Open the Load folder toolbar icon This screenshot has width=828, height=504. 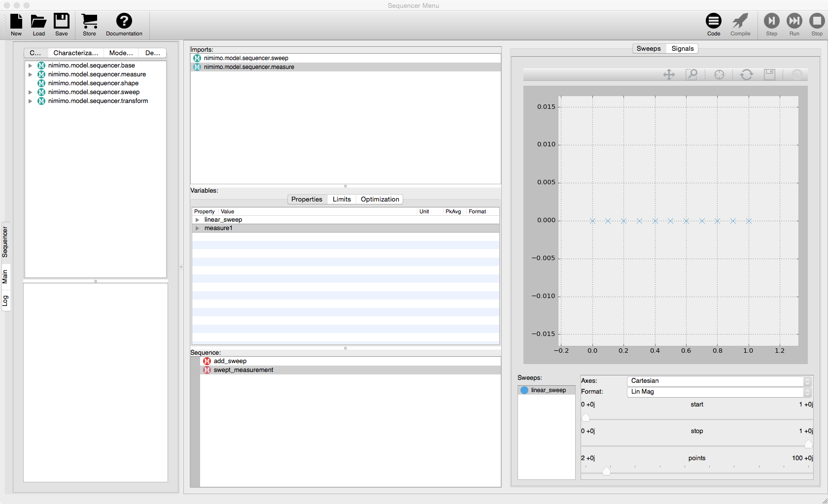pyautogui.click(x=38, y=21)
